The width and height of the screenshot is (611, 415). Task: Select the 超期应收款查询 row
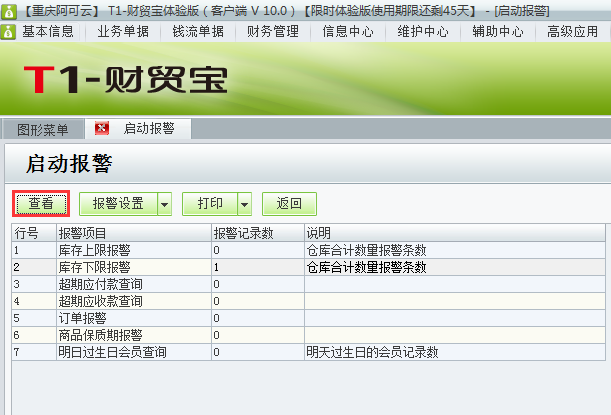pyautogui.click(x=308, y=301)
